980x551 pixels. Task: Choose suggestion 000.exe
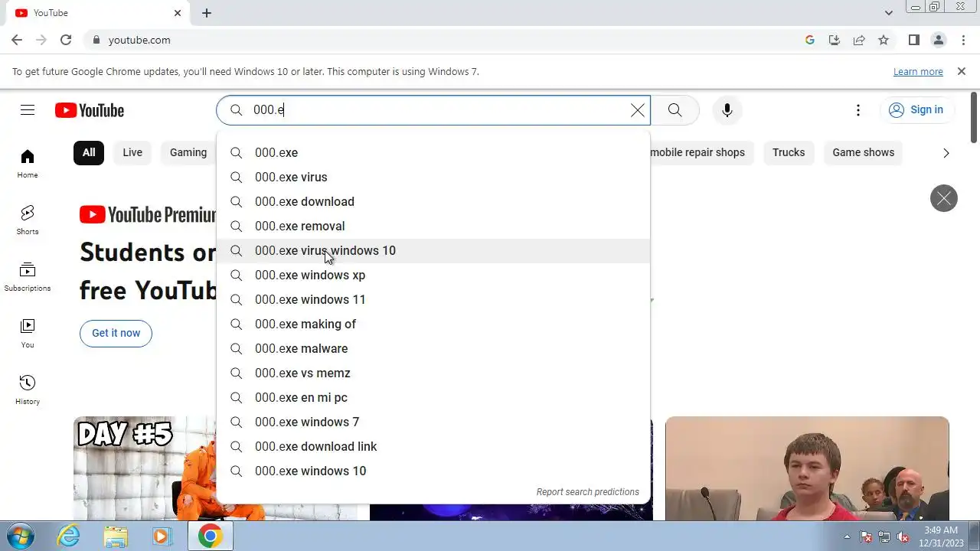tap(433, 152)
